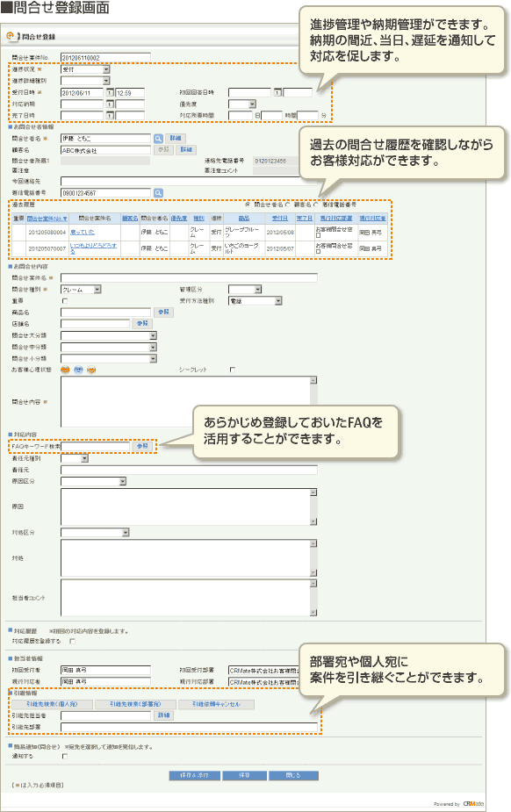Open 受付方法種別 dropdown showing 電話
The image size is (511, 812).
coord(255,301)
